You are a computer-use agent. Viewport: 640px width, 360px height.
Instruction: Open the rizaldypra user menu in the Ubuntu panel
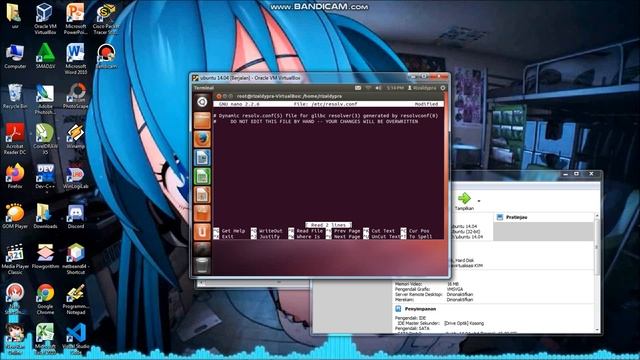[422, 88]
